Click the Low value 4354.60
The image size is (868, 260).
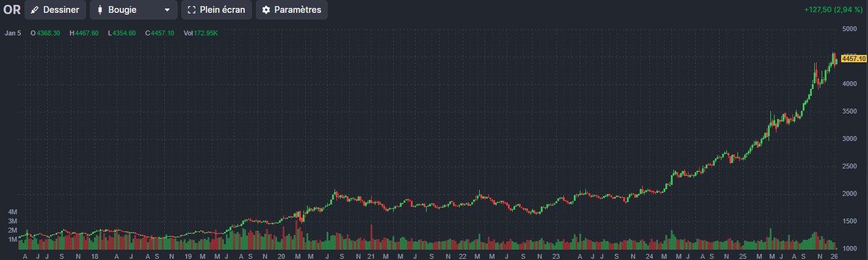[x=124, y=33]
